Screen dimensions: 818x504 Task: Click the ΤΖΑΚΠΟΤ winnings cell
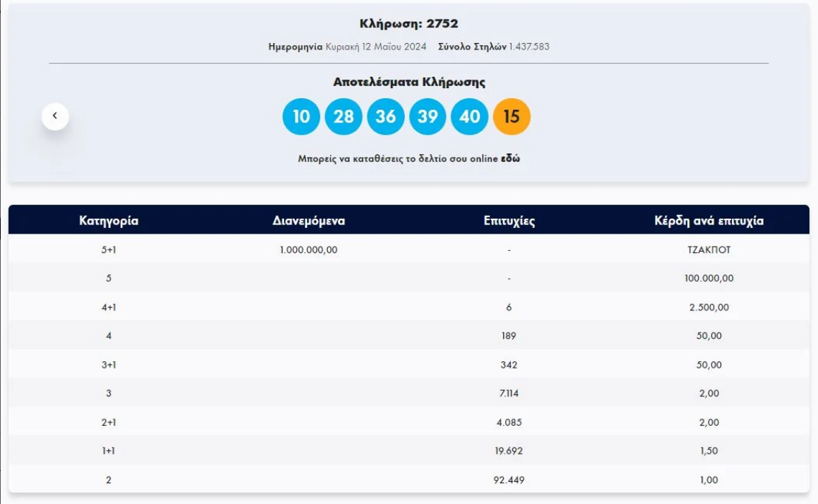click(x=709, y=250)
